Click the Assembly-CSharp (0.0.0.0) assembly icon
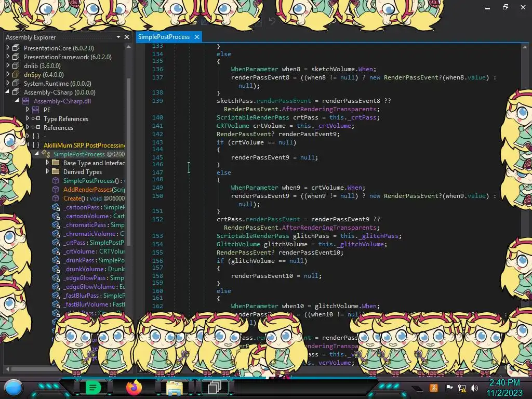Viewport: 532px width, 399px height. point(16,92)
